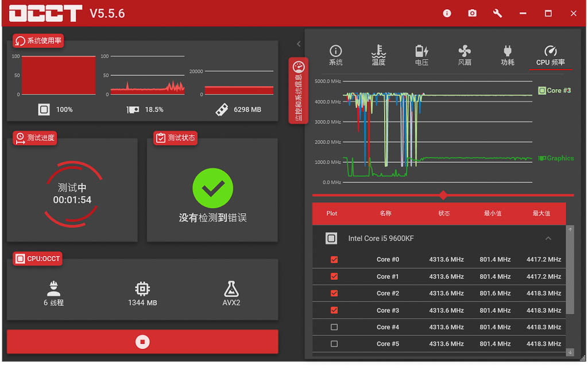Select the CPU 频率 tab
Screen dimensions: 588x368
click(550, 56)
